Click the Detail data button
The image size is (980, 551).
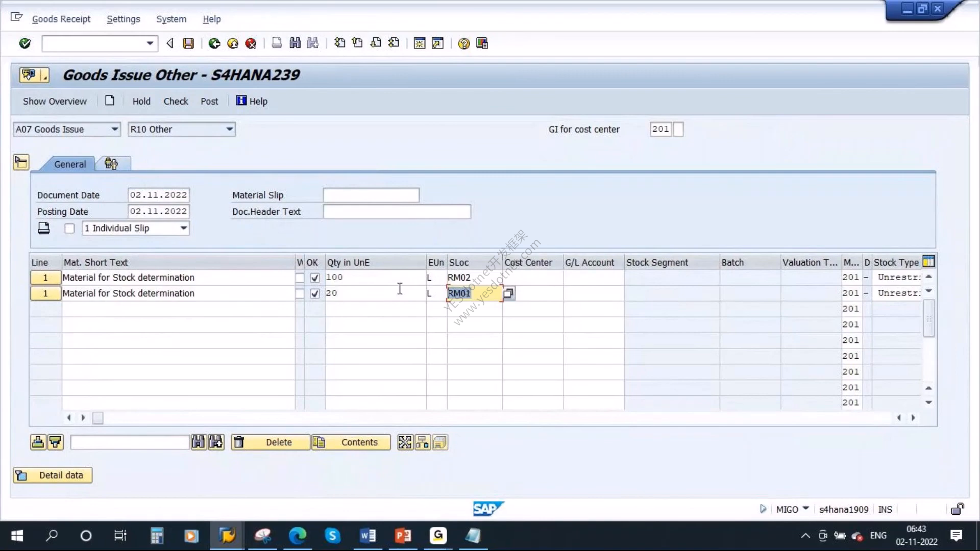coord(53,475)
